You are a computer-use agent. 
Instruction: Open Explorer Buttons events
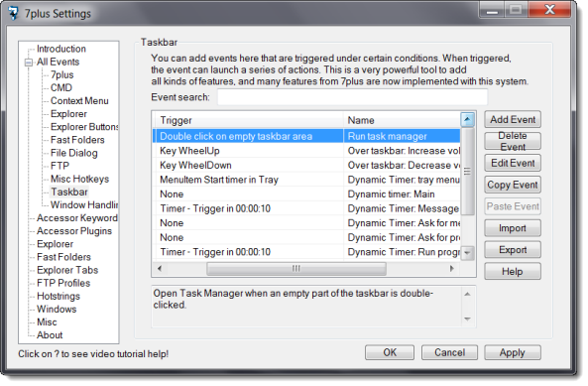tap(84, 127)
